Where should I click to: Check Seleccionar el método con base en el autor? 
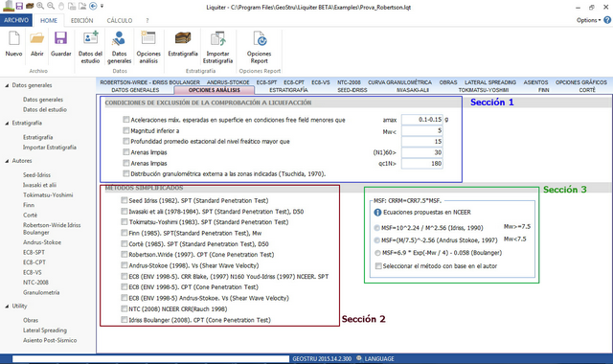click(x=378, y=266)
